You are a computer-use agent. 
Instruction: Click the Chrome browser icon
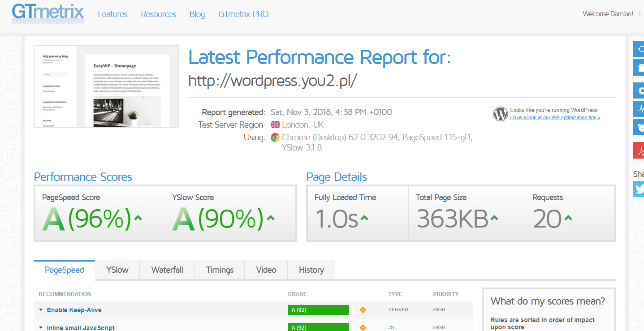[x=275, y=138]
